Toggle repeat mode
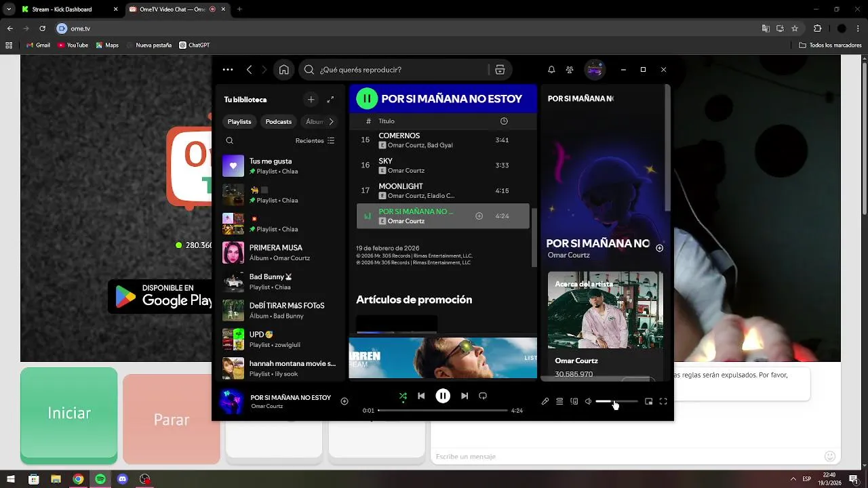Viewport: 868px width, 488px height. coord(483,396)
